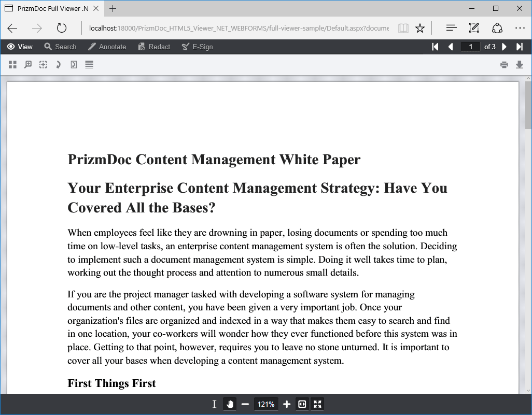Image resolution: width=532 pixels, height=415 pixels.
Task: Zoom out with the minus button
Action: click(245, 404)
